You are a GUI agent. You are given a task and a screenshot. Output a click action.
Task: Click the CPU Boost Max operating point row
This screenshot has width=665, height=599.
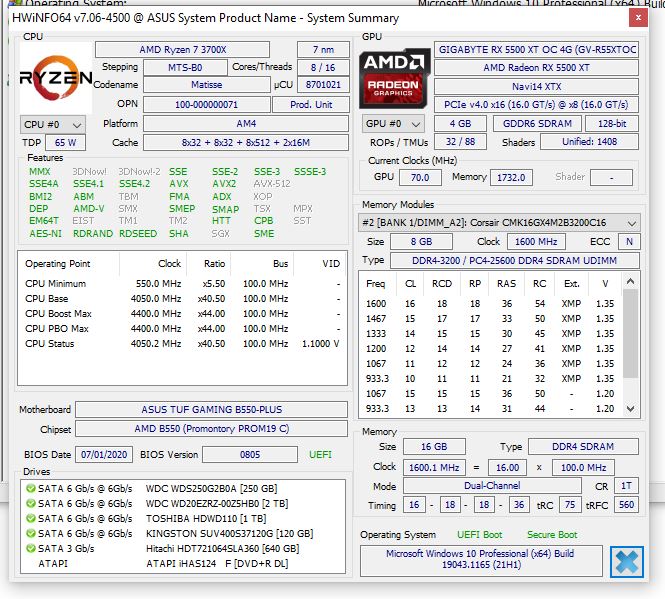(x=182, y=314)
